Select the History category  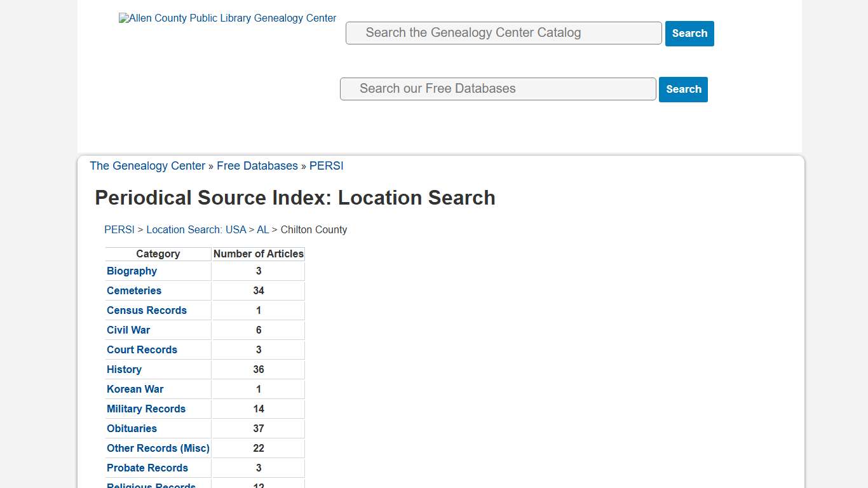[x=124, y=369]
